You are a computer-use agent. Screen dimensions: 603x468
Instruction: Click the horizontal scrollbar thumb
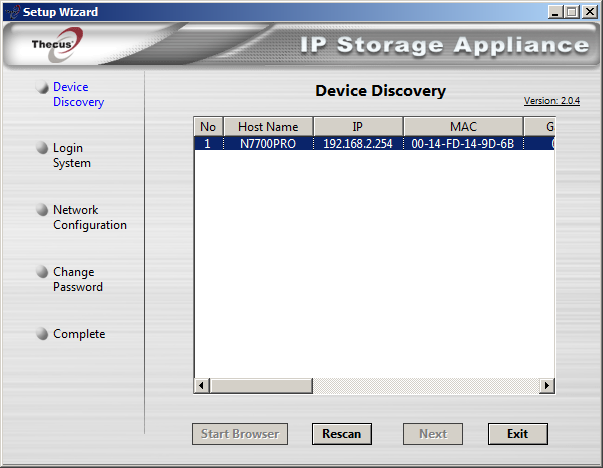261,385
